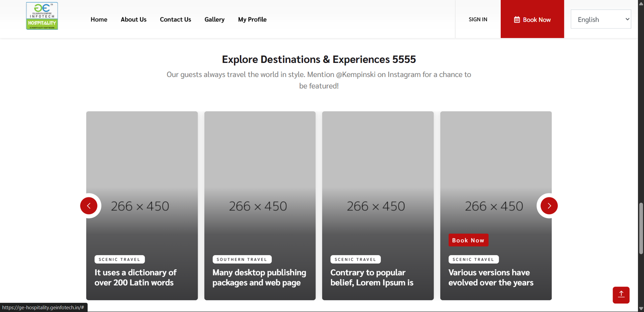Screen dimensions: 644x312
Task: Open the Gallery menu item
Action: [214, 19]
